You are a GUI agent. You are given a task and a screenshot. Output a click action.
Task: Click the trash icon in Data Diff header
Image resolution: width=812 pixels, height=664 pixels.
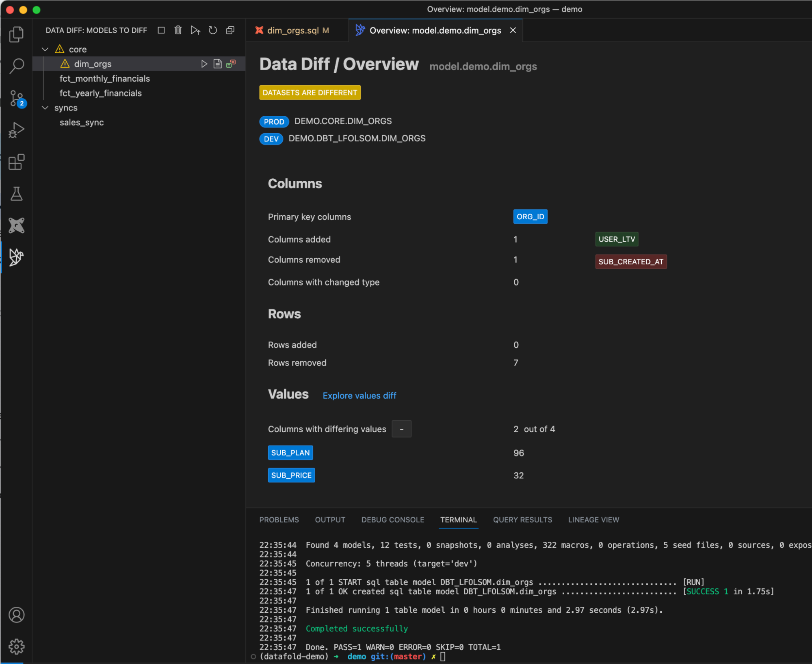(x=178, y=30)
